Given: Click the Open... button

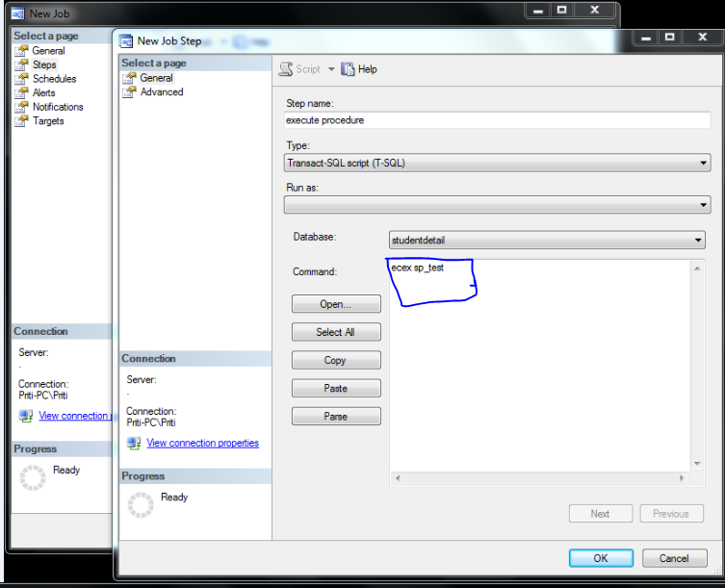Looking at the screenshot, I should (336, 304).
